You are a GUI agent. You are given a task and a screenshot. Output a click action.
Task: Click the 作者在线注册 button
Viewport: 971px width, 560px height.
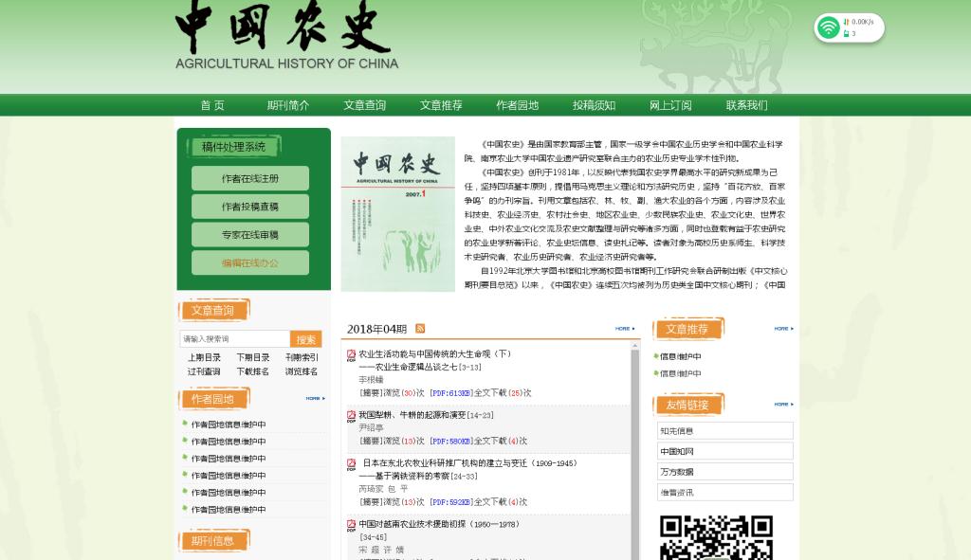[x=250, y=178]
